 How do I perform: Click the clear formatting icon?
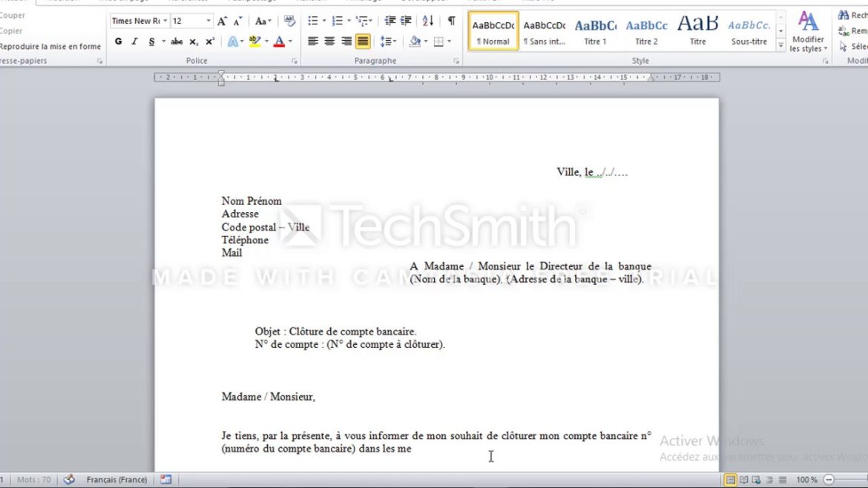(289, 22)
